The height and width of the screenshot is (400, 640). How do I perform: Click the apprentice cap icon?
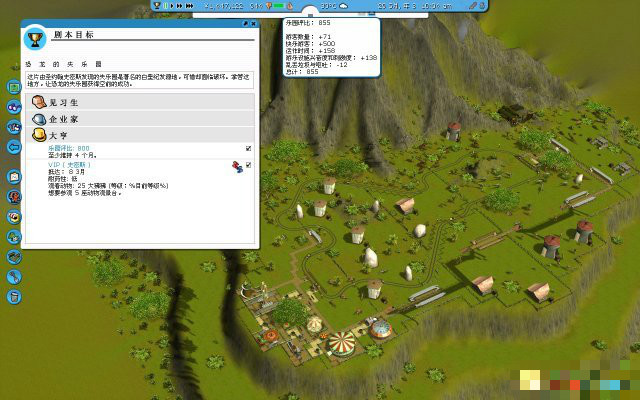point(39,102)
